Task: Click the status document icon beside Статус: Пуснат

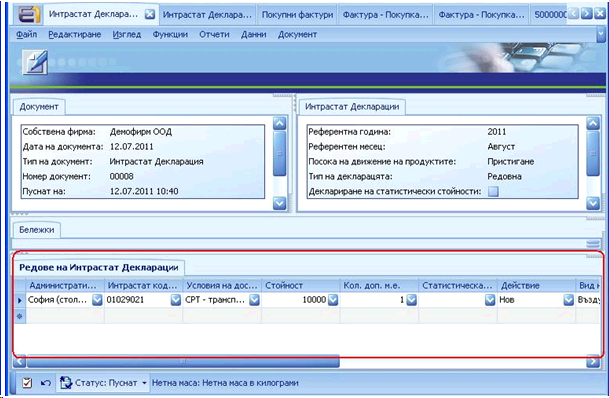Action: [66, 383]
